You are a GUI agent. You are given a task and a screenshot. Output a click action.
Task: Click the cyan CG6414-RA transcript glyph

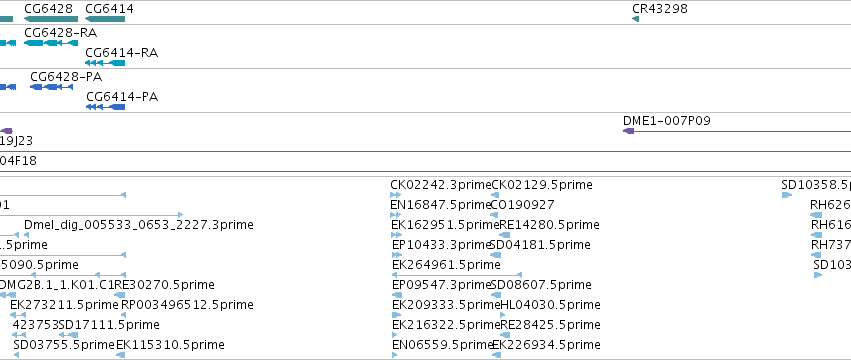105,63
